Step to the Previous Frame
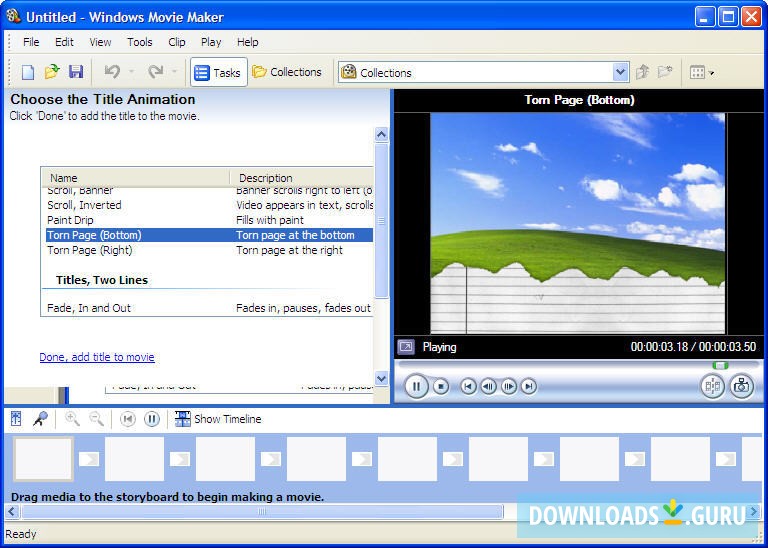The width and height of the screenshot is (768, 548). click(488, 386)
